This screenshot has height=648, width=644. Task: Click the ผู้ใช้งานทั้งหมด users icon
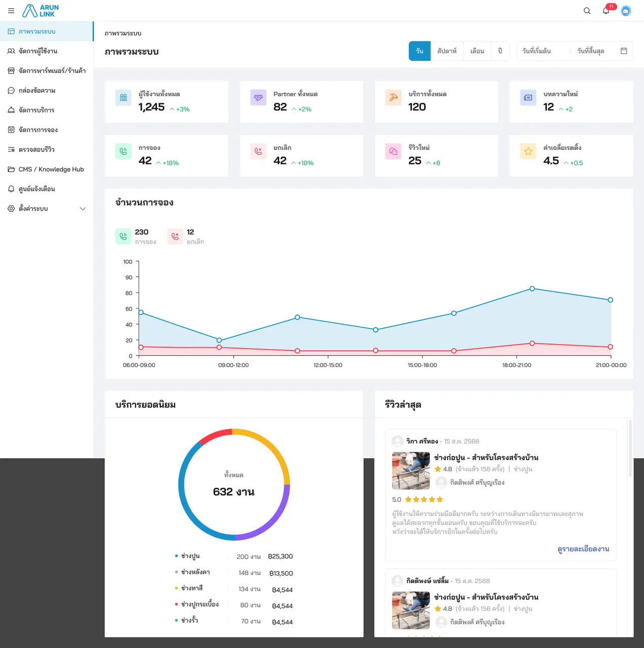tap(123, 97)
